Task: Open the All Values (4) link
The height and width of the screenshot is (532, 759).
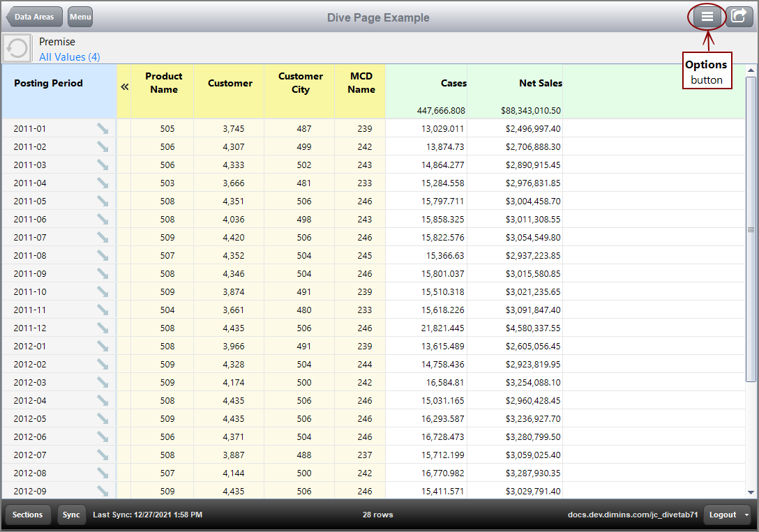Action: tap(70, 57)
